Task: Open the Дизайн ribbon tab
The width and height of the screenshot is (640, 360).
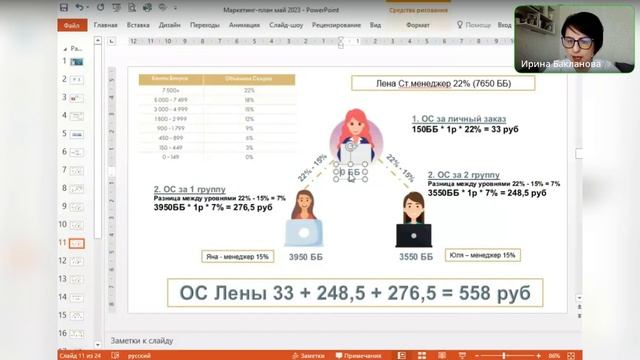Action: [x=169, y=25]
